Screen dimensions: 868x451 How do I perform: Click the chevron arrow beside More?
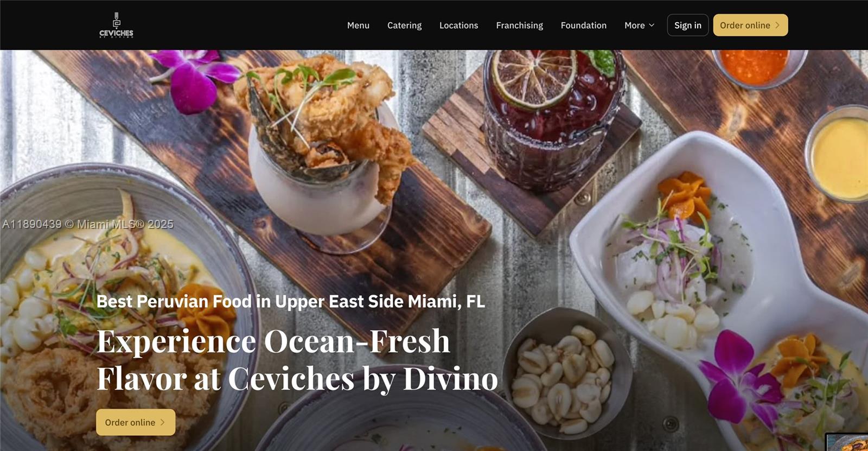tap(652, 26)
